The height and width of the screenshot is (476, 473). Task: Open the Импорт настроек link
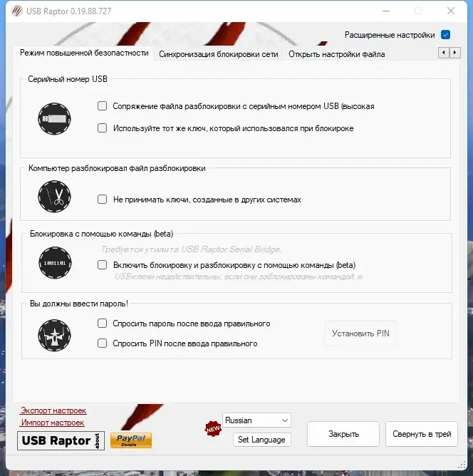(53, 423)
